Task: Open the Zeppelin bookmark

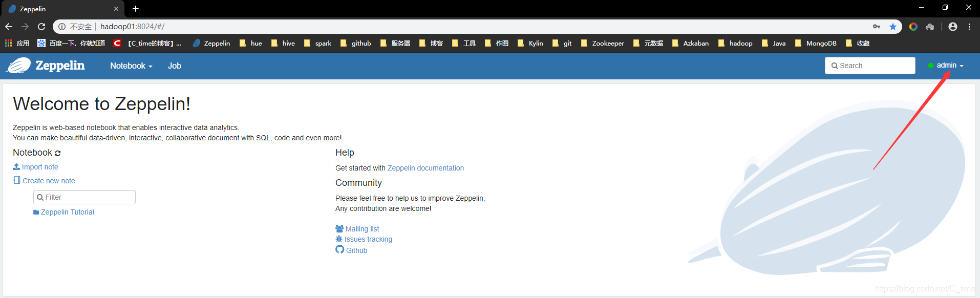Action: pos(211,44)
